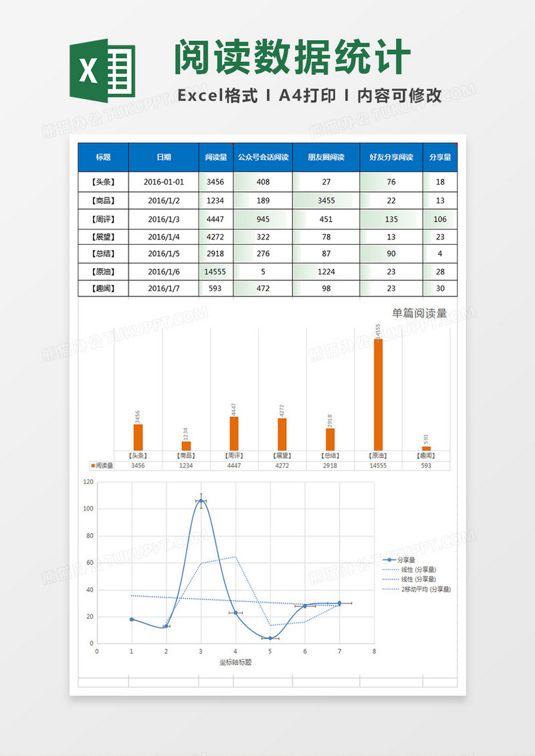535x756 pixels.
Task: Select the 坐标轴标题 axis label
Action: click(235, 662)
